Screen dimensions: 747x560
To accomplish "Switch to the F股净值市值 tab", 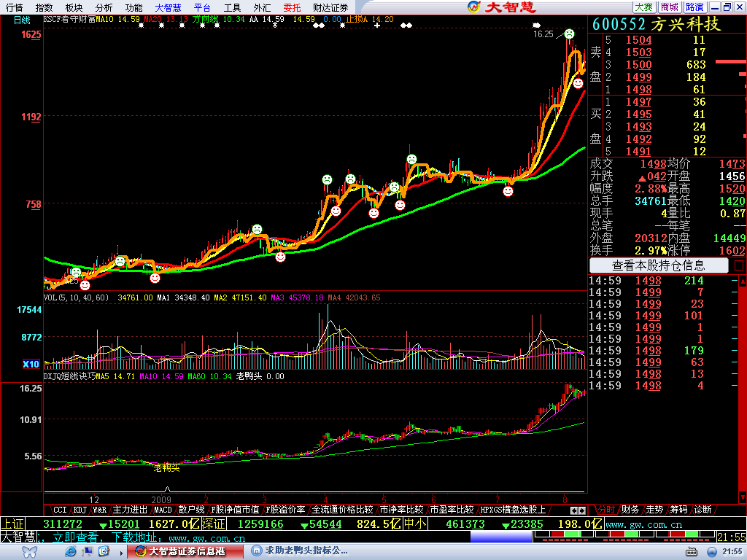I will 236,510.
